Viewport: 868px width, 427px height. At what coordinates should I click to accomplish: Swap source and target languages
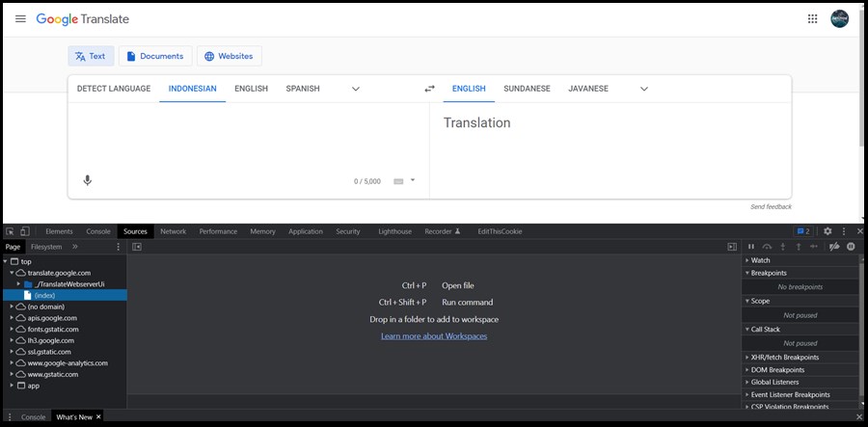click(429, 89)
